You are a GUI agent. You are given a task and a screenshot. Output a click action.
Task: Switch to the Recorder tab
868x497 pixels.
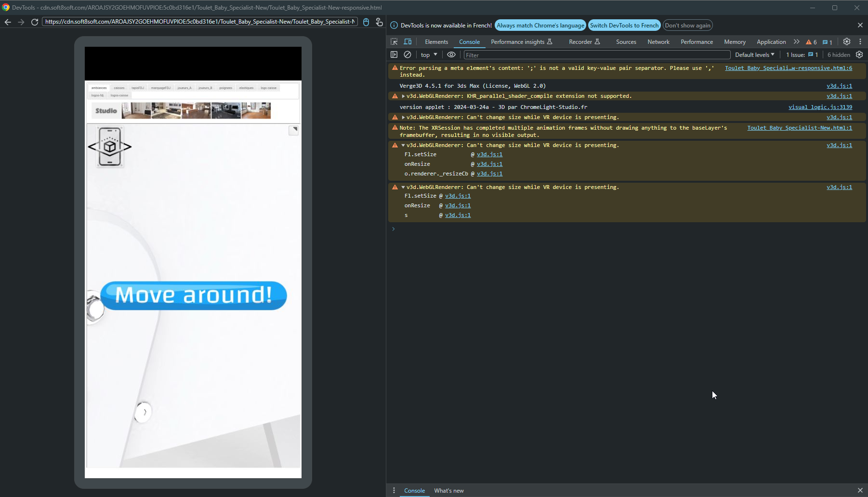(584, 42)
